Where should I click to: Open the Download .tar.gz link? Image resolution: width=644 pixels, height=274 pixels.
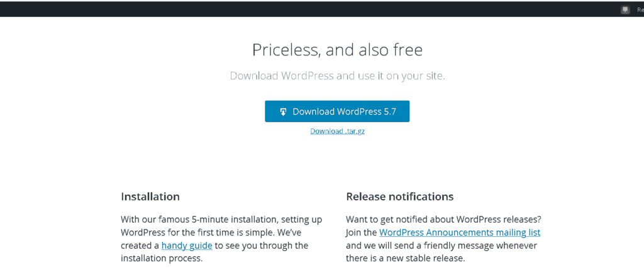pos(337,131)
